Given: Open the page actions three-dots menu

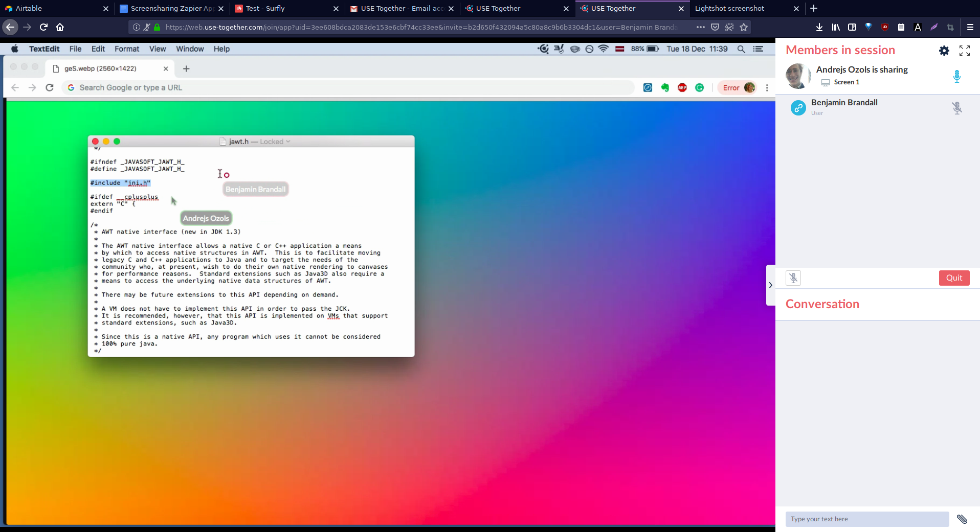Looking at the screenshot, I should [700, 27].
